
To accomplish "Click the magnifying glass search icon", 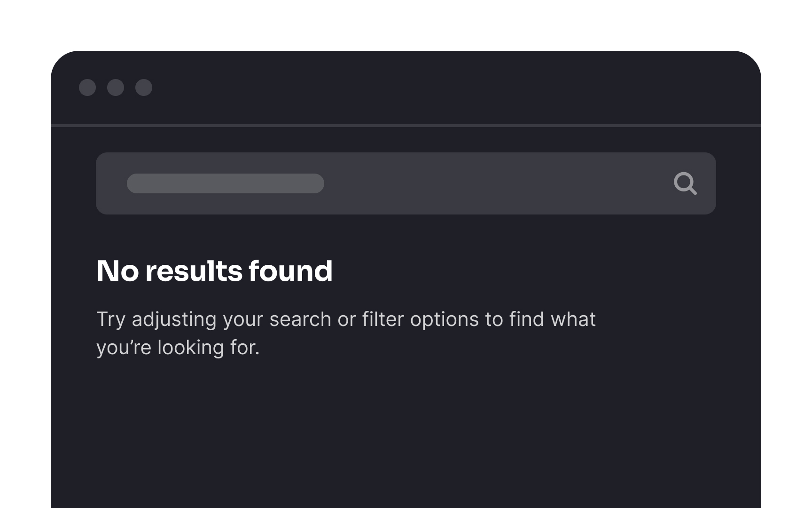I will click(685, 183).
